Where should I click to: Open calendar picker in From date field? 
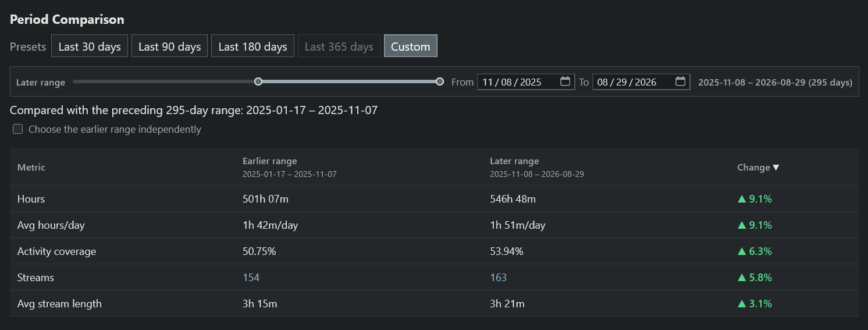click(x=565, y=81)
